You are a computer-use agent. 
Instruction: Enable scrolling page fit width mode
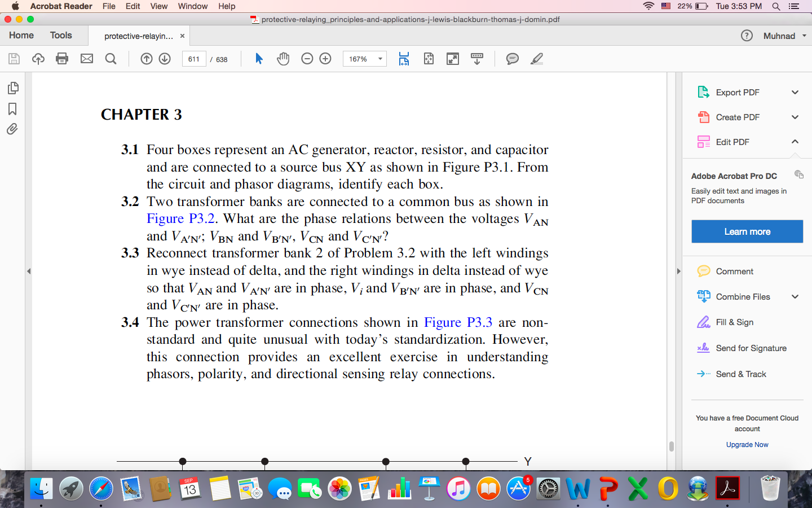click(x=404, y=58)
